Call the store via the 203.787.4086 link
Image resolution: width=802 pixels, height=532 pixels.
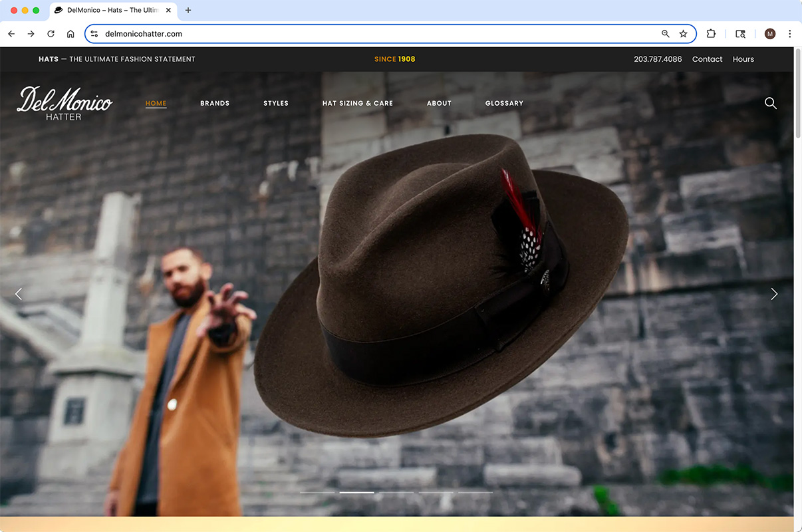click(658, 59)
